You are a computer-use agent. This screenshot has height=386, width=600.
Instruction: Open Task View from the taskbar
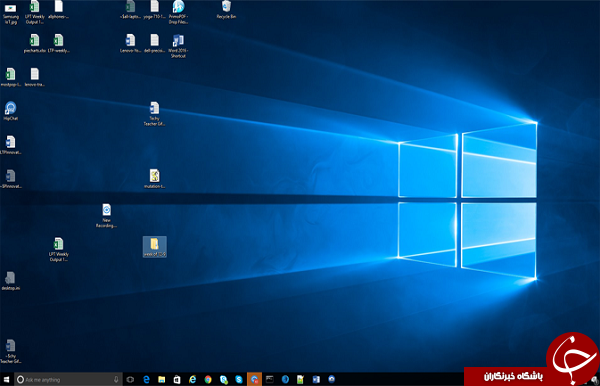[x=130, y=379]
